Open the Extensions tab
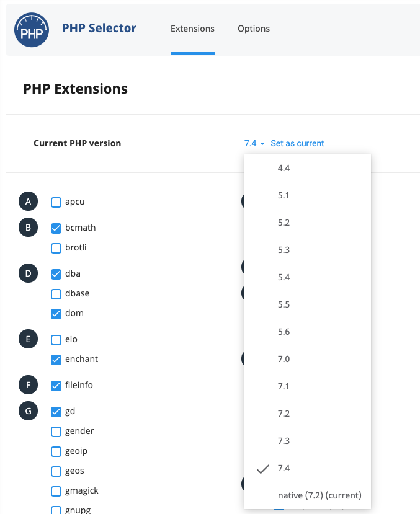Screen dimensions: 420x514 click(x=192, y=29)
